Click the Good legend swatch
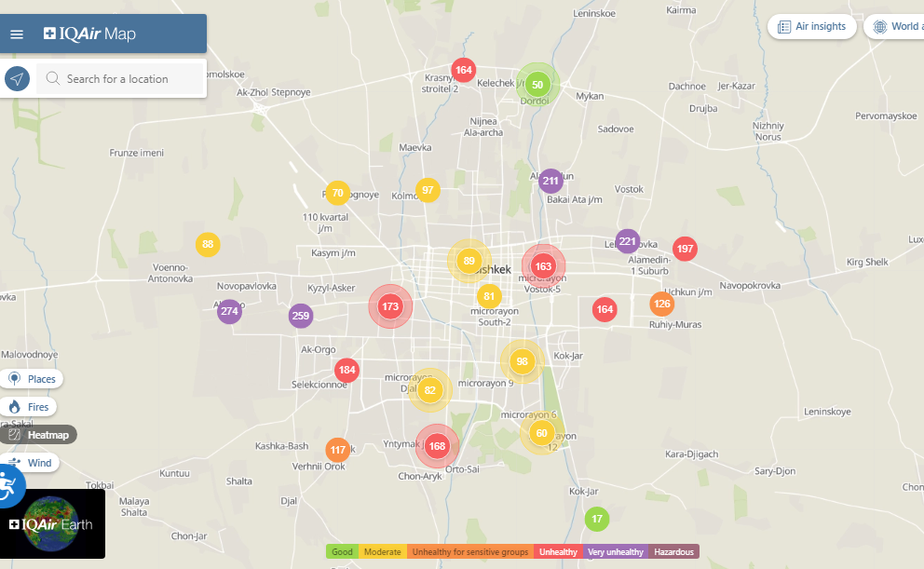Image resolution: width=924 pixels, height=569 pixels. (x=342, y=552)
